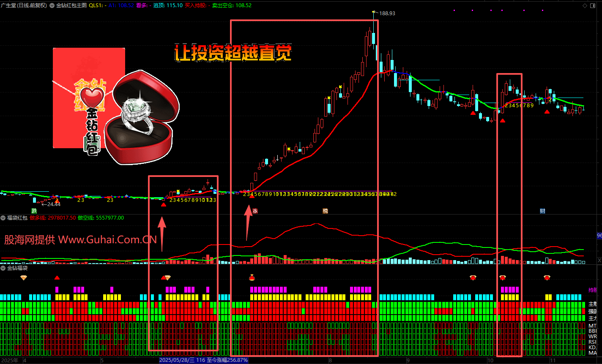Click the leftmost orange diamond icon

pyautogui.click(x=24, y=277)
